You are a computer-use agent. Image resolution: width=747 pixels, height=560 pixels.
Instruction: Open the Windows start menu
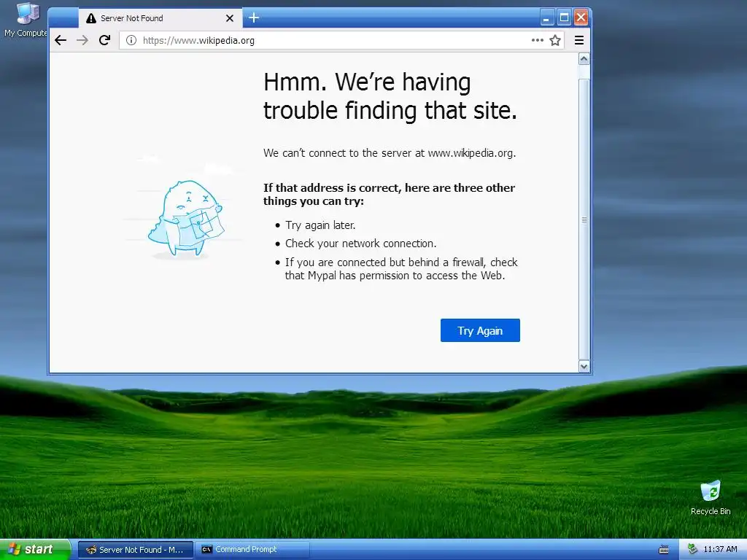click(35, 550)
